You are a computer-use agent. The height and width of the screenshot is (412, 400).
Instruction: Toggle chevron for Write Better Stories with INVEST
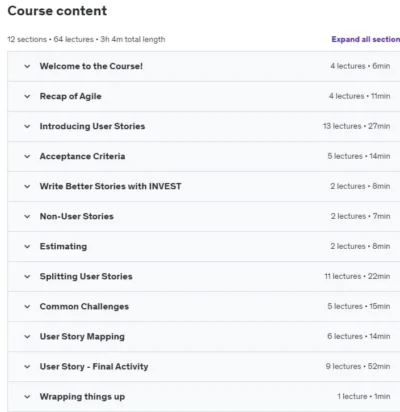(x=27, y=186)
